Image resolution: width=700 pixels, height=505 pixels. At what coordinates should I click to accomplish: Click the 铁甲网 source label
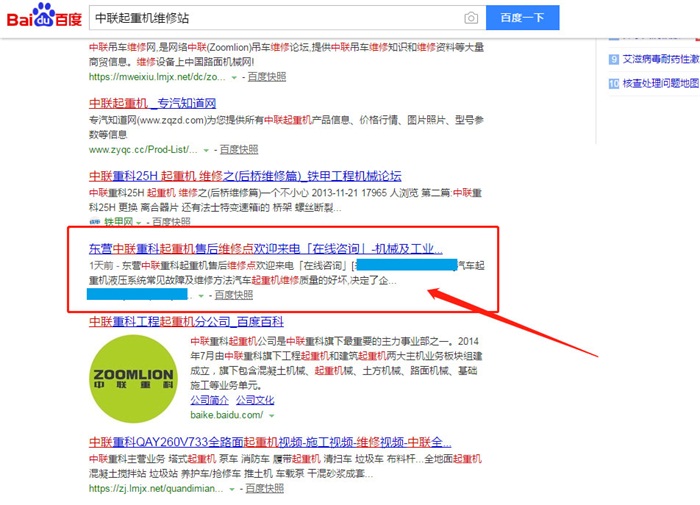coord(119,221)
